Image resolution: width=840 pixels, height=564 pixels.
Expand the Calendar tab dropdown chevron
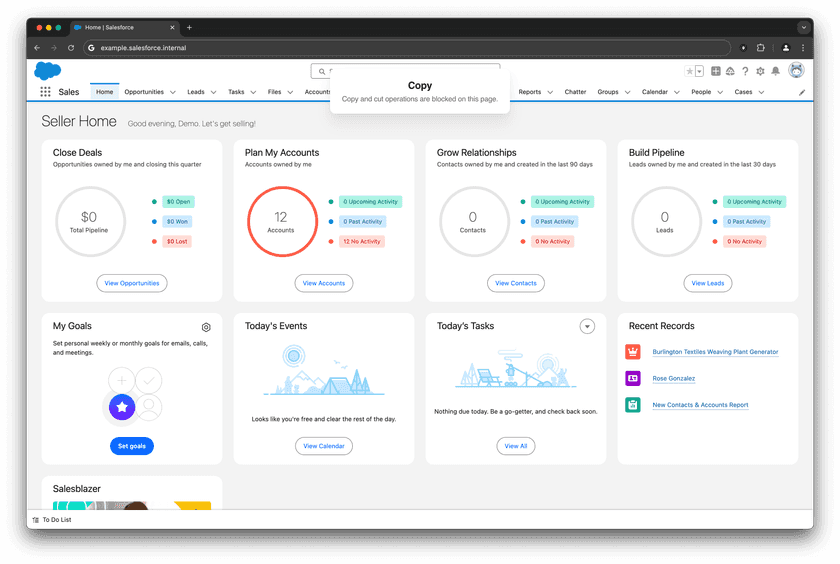(677, 92)
